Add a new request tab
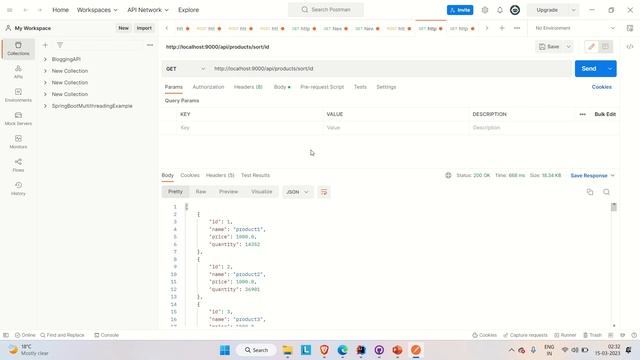Image resolution: width=640 pixels, height=360 pixels. coord(502,28)
